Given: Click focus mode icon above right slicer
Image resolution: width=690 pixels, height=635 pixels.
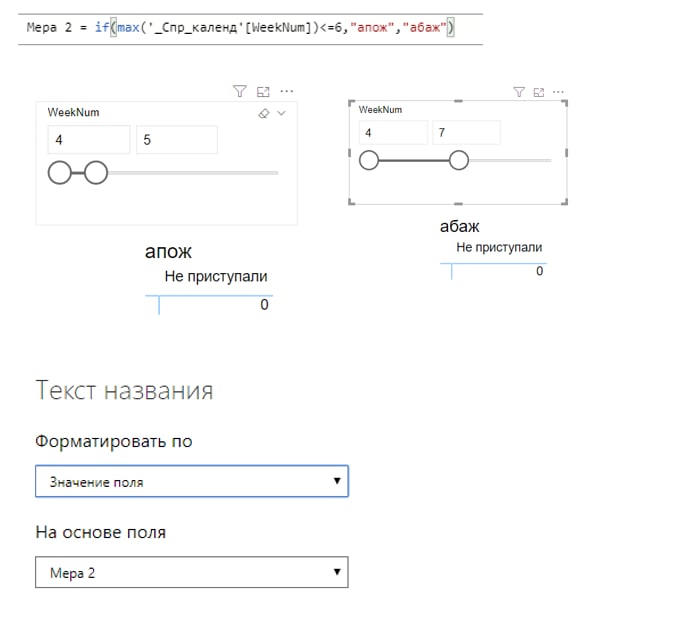Looking at the screenshot, I should tap(539, 92).
